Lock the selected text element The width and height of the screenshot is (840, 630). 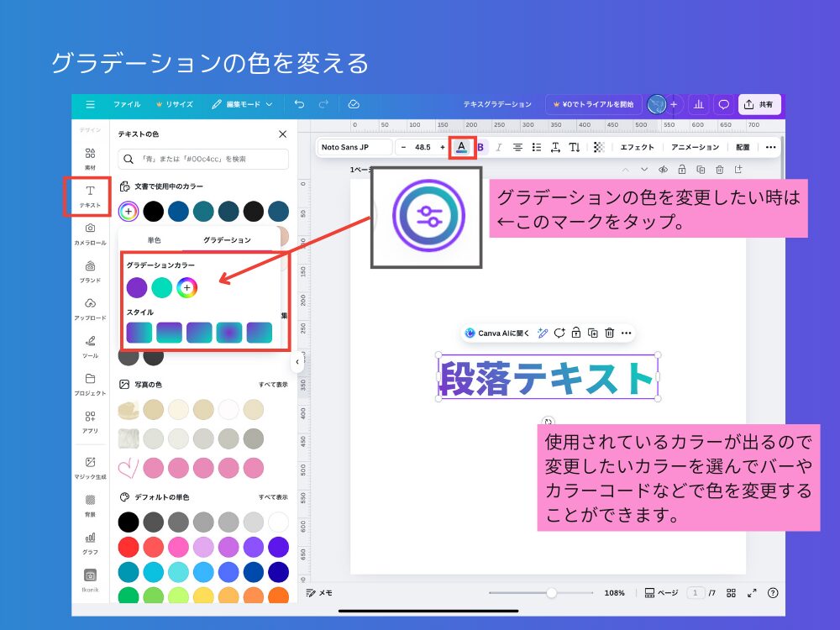pos(576,333)
